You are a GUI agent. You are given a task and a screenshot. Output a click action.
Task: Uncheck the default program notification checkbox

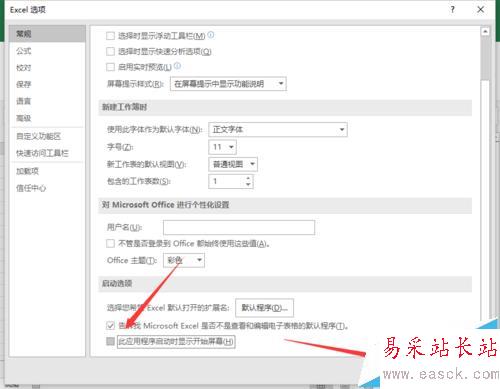click(x=110, y=326)
